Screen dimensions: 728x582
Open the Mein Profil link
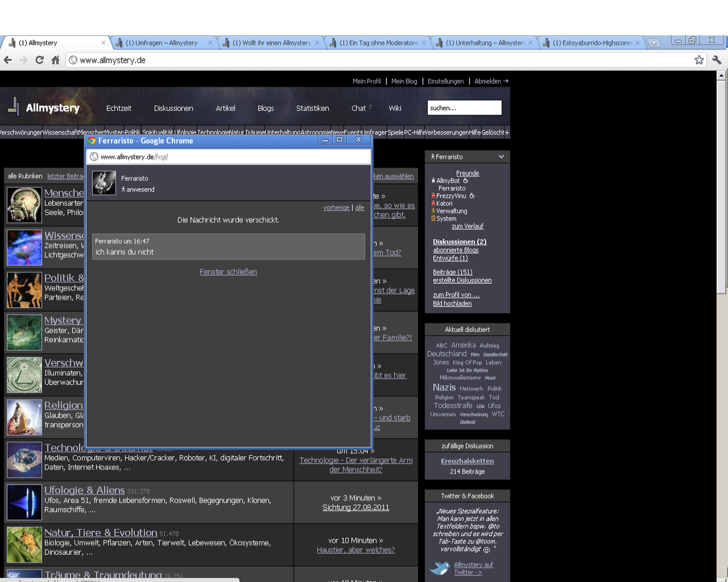pyautogui.click(x=367, y=81)
